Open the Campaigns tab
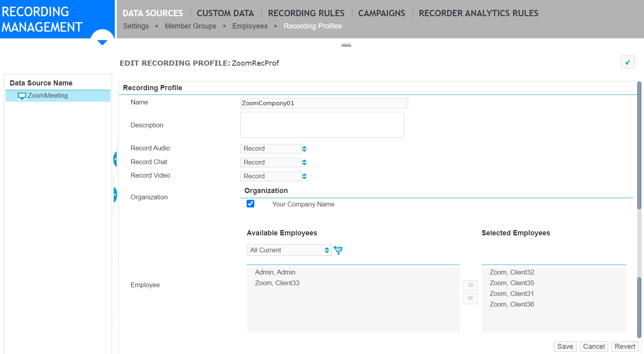The image size is (644, 354). point(382,13)
